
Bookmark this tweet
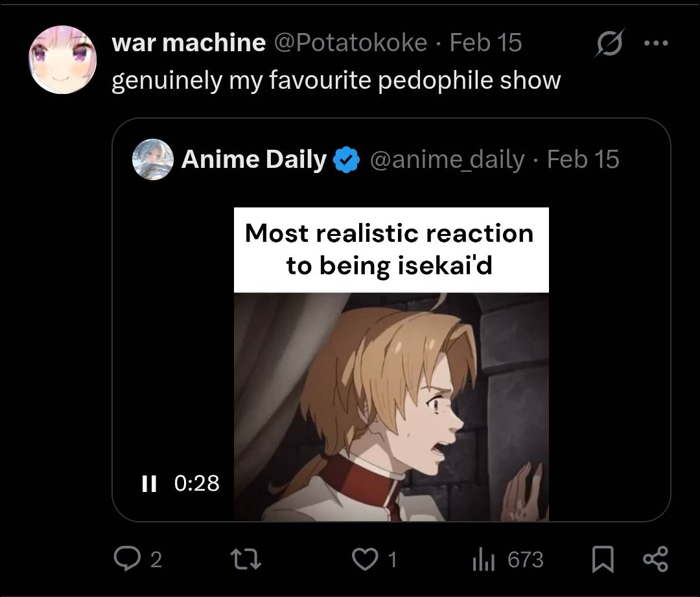603,559
